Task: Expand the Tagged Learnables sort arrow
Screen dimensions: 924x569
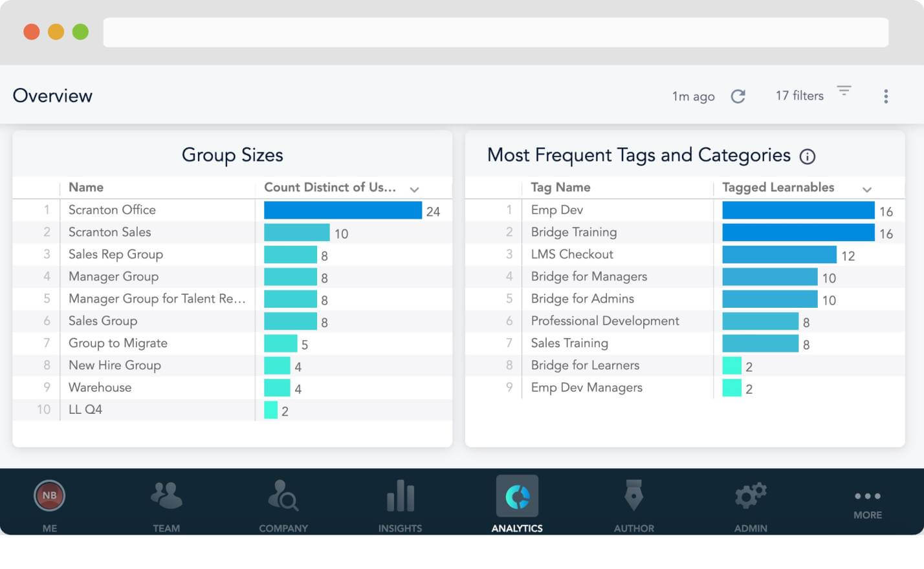Action: (x=867, y=189)
